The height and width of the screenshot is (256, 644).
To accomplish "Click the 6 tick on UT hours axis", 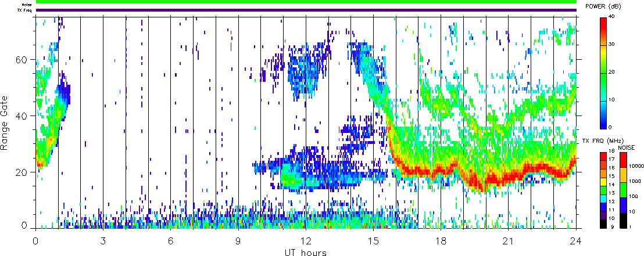I will click(171, 240).
